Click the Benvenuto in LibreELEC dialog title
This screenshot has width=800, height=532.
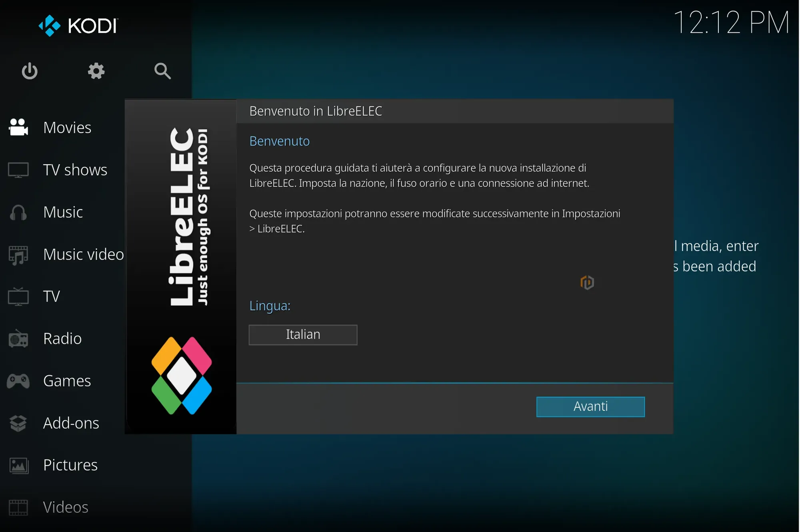pyautogui.click(x=316, y=111)
